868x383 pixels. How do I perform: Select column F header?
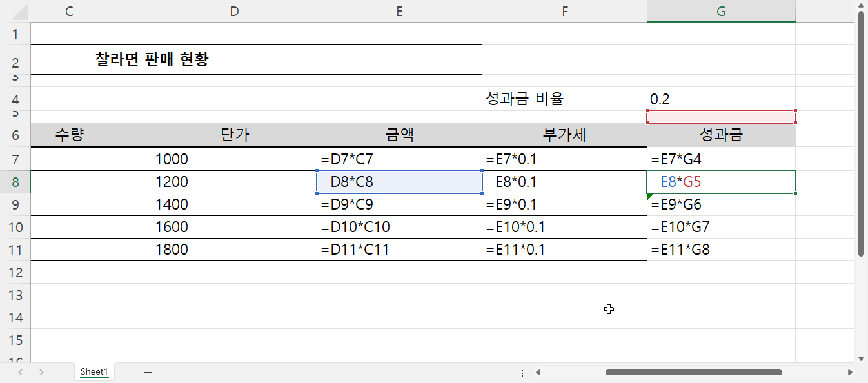tap(564, 11)
